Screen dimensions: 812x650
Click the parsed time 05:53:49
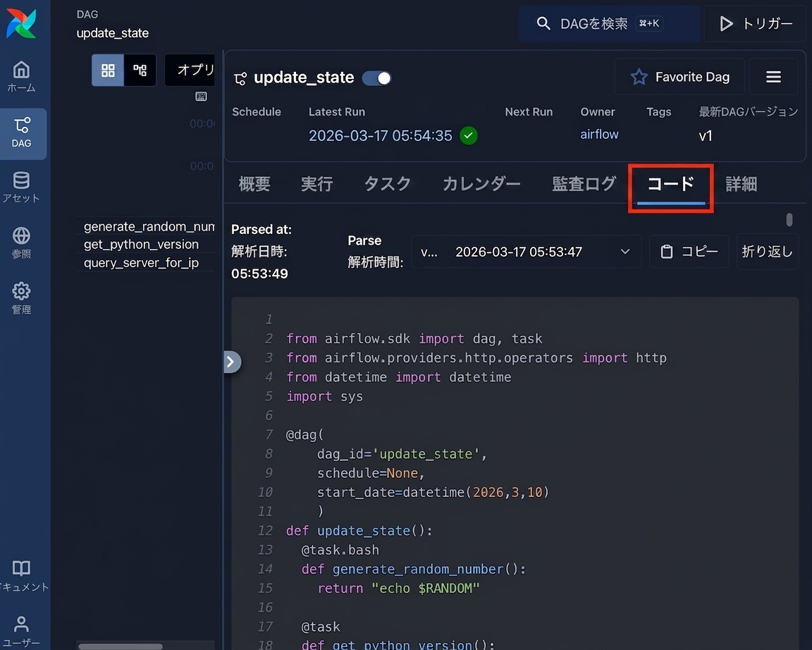coord(259,274)
